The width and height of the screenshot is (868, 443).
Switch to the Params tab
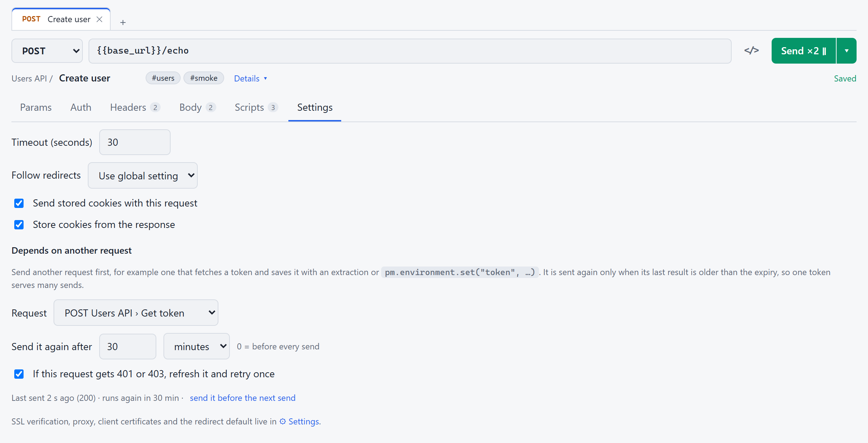tap(36, 108)
